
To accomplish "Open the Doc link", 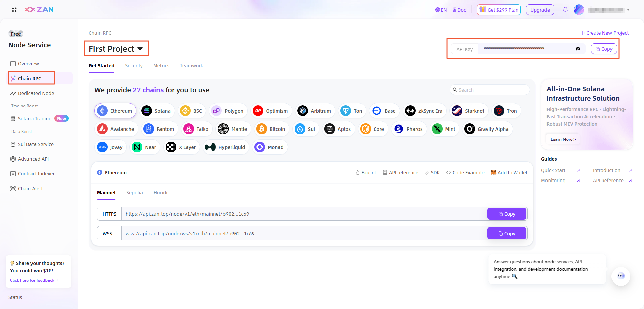I will [x=459, y=10].
